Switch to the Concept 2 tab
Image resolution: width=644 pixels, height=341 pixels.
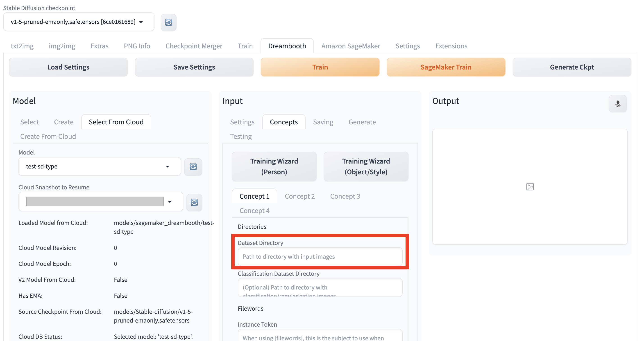click(x=299, y=196)
